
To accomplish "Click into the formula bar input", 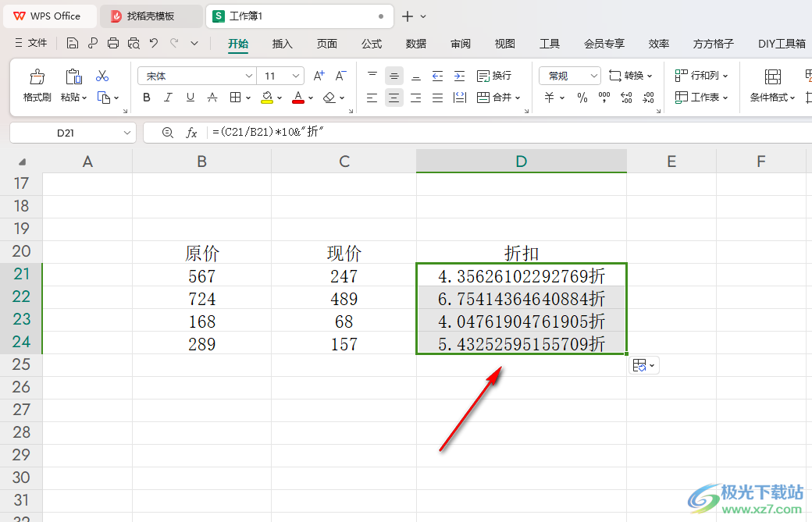I will [507, 133].
